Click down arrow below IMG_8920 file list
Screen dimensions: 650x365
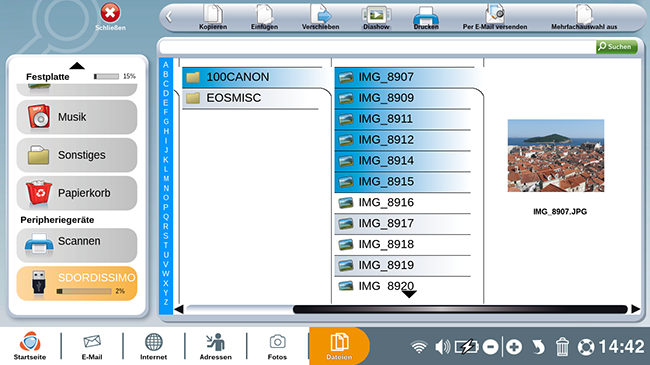coord(409,294)
